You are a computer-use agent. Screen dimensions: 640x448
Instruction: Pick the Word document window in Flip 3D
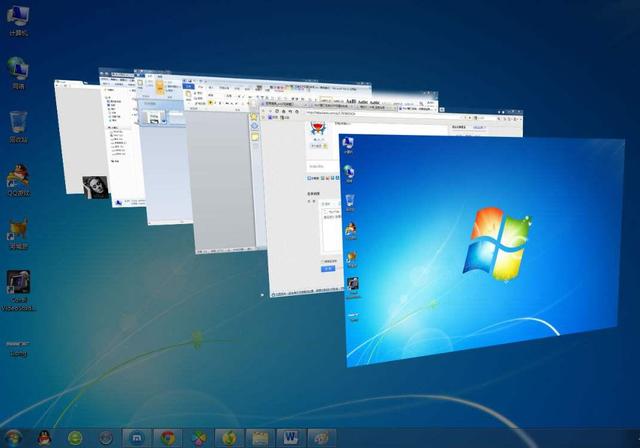(x=222, y=180)
